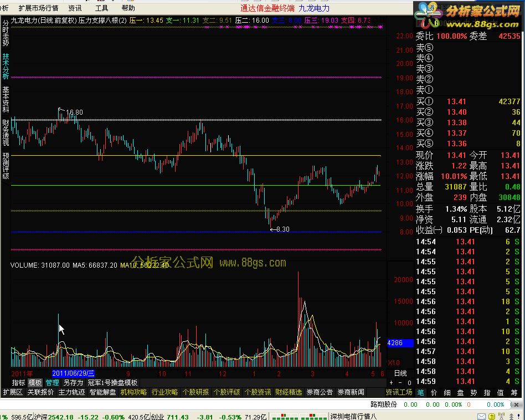
Task: Click the 买① price 13.41 row
Action: pos(468,101)
